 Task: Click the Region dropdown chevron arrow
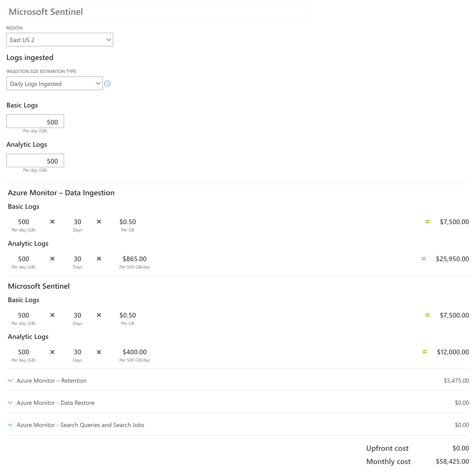point(108,40)
